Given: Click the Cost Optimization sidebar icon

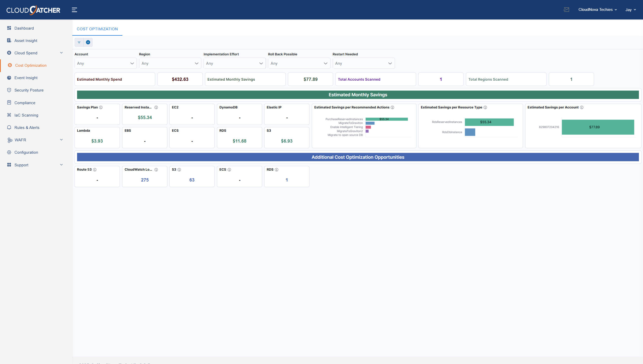Looking at the screenshot, I should [x=10, y=65].
